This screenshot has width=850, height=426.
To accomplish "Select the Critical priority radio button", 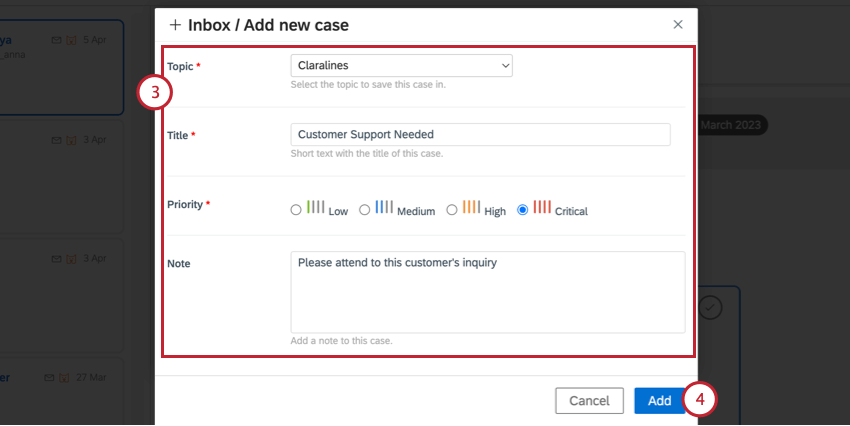I will [x=523, y=210].
